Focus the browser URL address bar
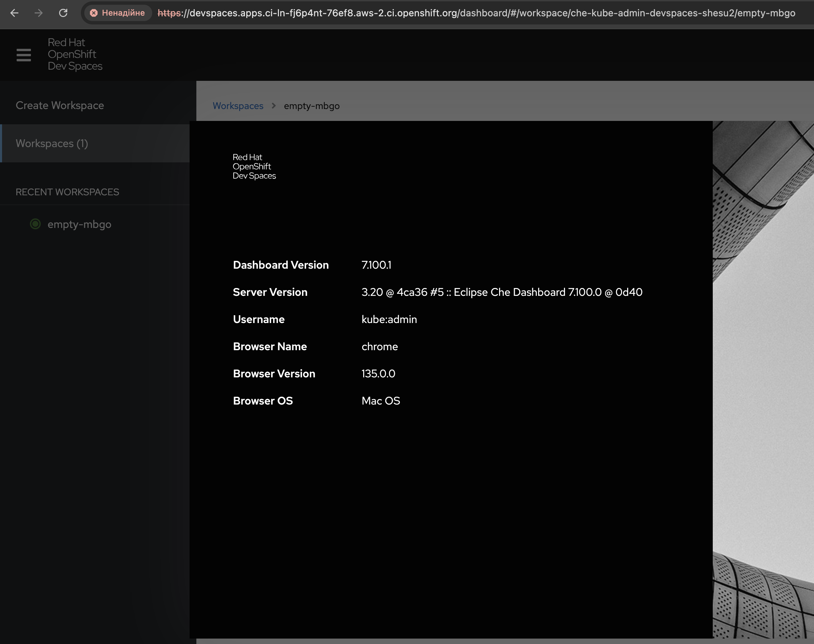 pyautogui.click(x=476, y=13)
